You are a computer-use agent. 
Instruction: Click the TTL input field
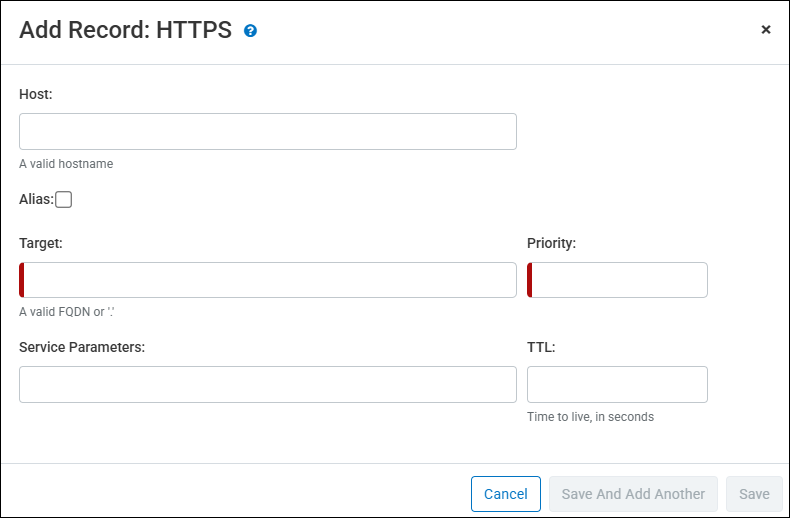click(617, 384)
